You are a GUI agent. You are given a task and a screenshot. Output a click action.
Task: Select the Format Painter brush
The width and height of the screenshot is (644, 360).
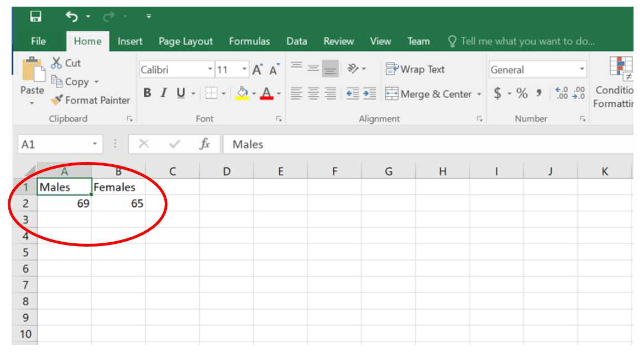click(57, 100)
